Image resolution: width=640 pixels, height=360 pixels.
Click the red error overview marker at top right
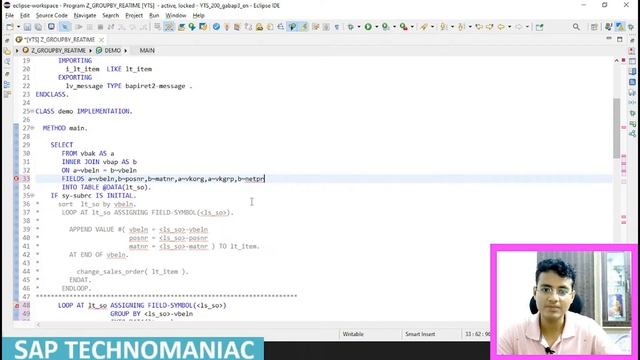[x=624, y=60]
